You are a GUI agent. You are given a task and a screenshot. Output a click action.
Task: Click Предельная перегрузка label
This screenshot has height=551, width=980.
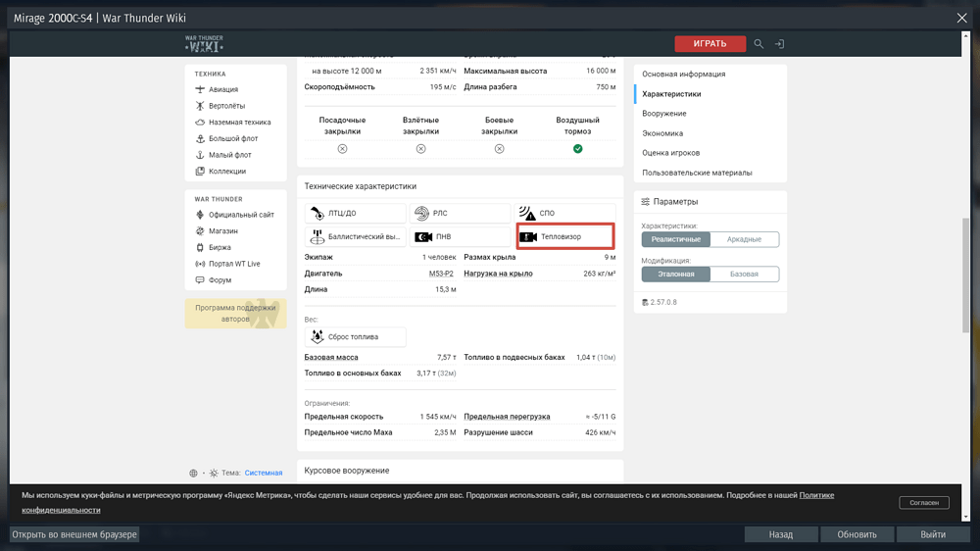tap(507, 417)
